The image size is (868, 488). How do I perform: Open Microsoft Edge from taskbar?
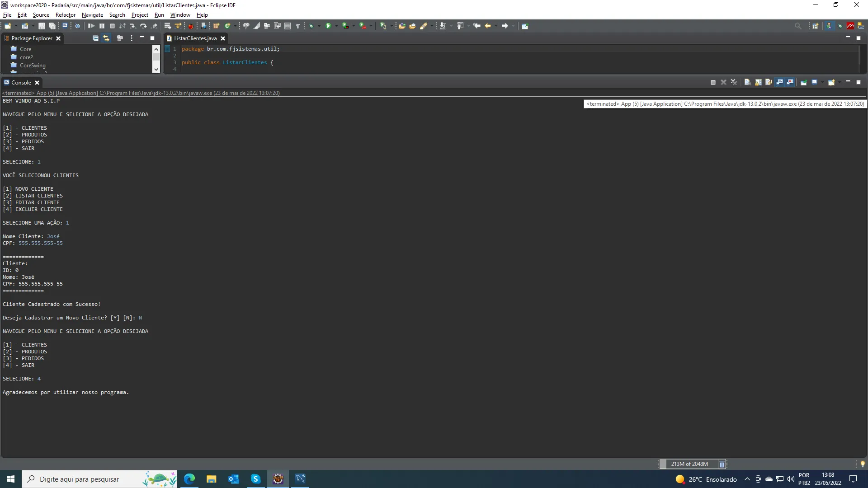(x=189, y=479)
